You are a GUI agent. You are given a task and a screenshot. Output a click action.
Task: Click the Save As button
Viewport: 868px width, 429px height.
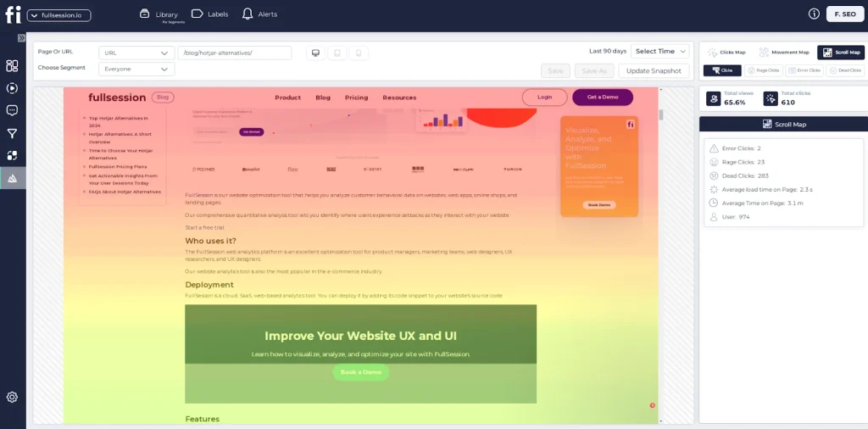pyautogui.click(x=594, y=71)
